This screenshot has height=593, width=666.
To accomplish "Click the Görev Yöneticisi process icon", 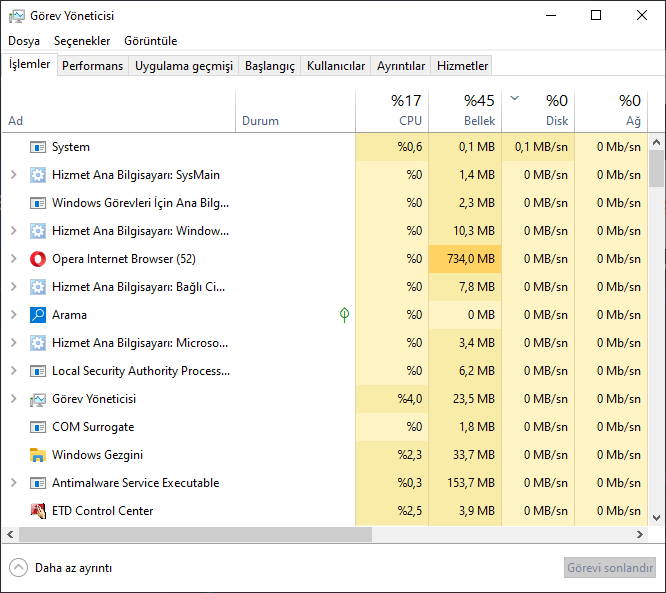I will (38, 399).
